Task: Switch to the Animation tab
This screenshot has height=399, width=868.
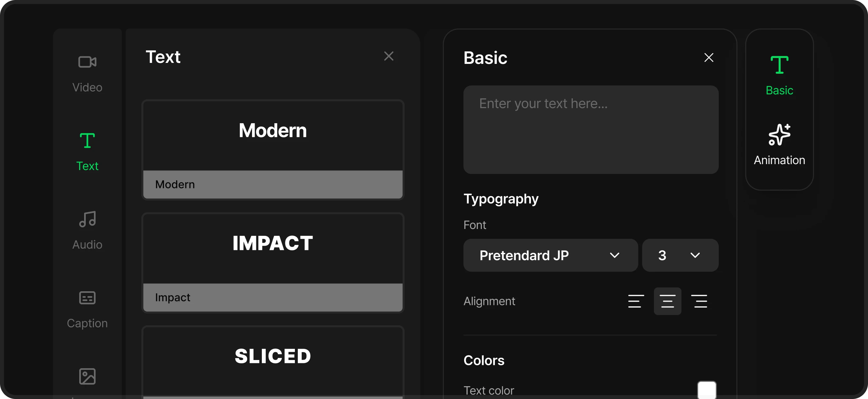Action: [x=779, y=145]
